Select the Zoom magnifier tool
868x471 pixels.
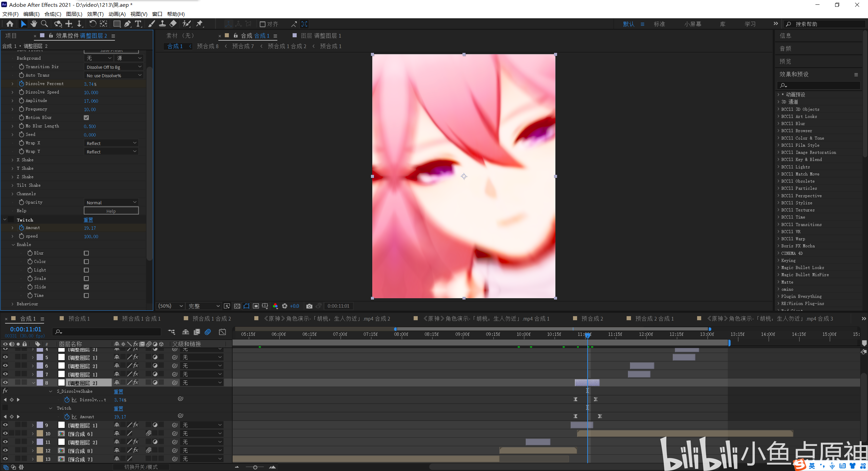click(44, 24)
